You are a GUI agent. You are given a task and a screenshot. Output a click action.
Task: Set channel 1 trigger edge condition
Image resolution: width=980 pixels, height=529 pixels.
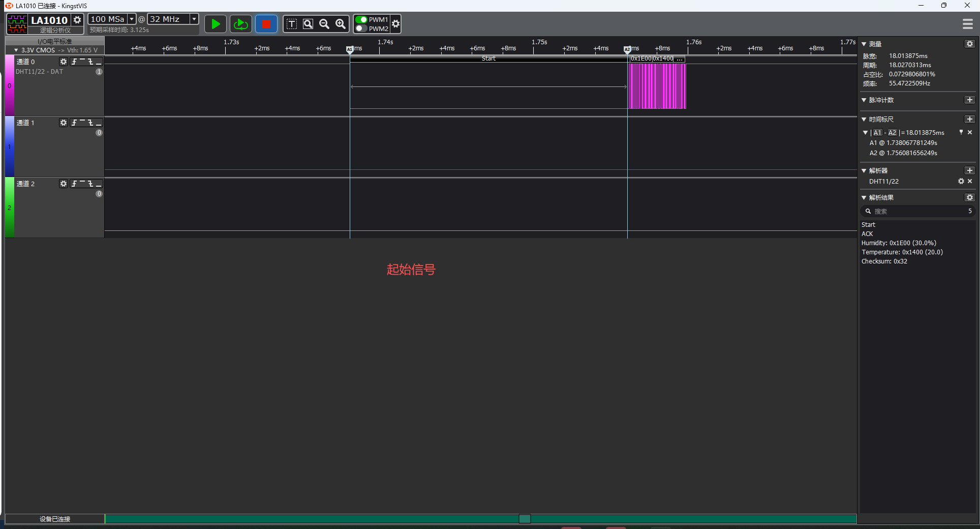(75, 123)
